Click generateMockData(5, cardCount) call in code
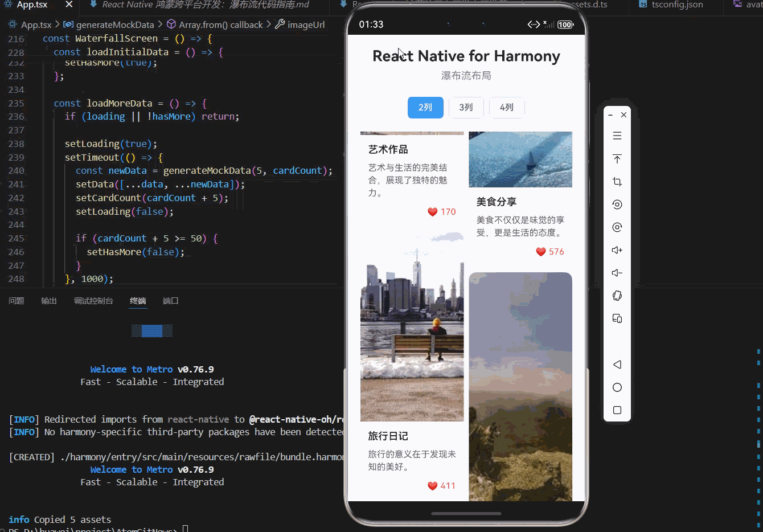The image size is (763, 532). coord(247,170)
